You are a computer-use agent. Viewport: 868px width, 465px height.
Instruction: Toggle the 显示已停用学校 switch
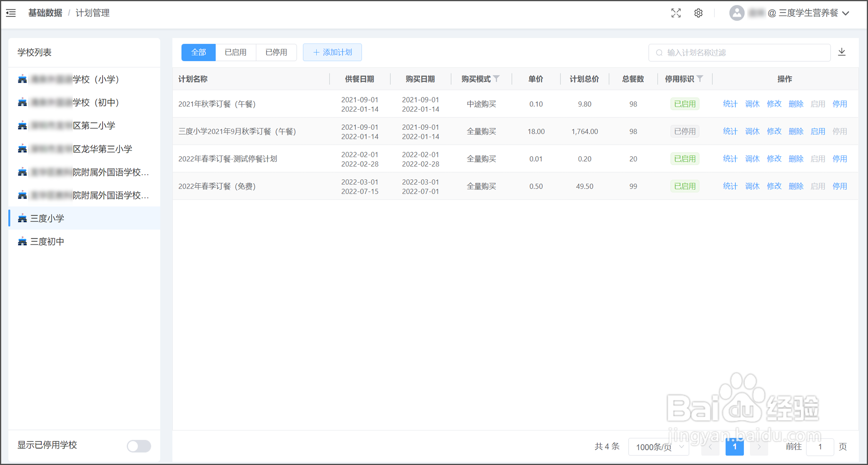139,446
